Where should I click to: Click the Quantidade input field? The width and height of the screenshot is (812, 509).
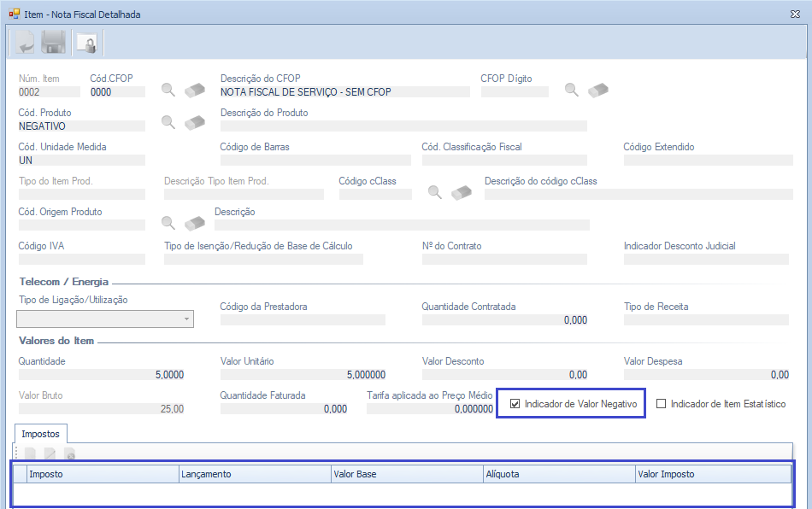coord(101,375)
